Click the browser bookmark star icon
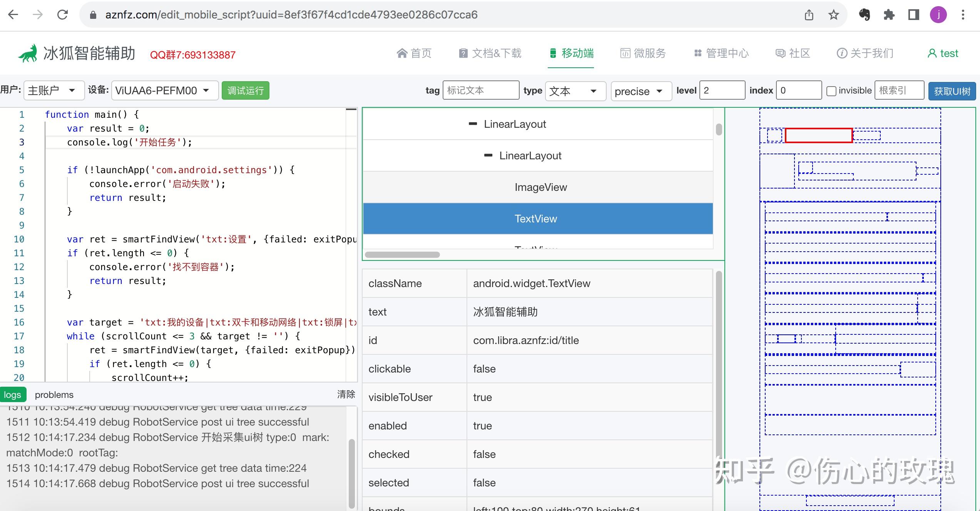Viewport: 980px width, 511px height. (x=833, y=15)
